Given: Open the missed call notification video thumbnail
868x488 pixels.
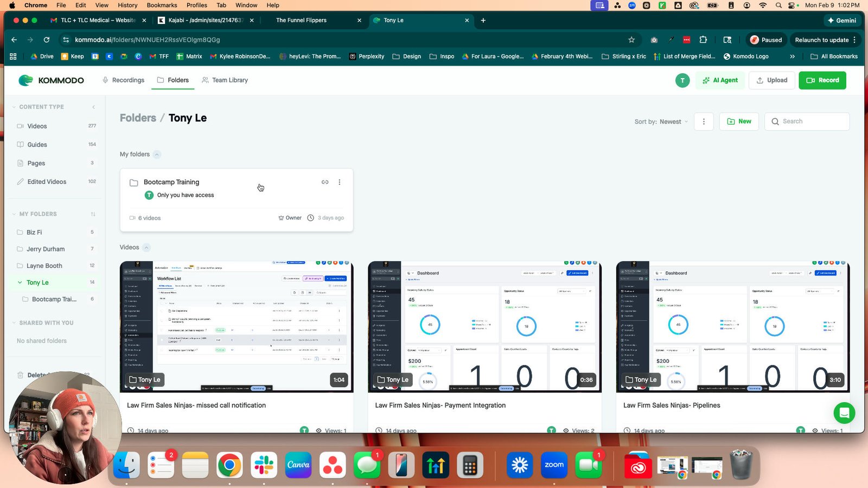Looking at the screenshot, I should (x=237, y=326).
